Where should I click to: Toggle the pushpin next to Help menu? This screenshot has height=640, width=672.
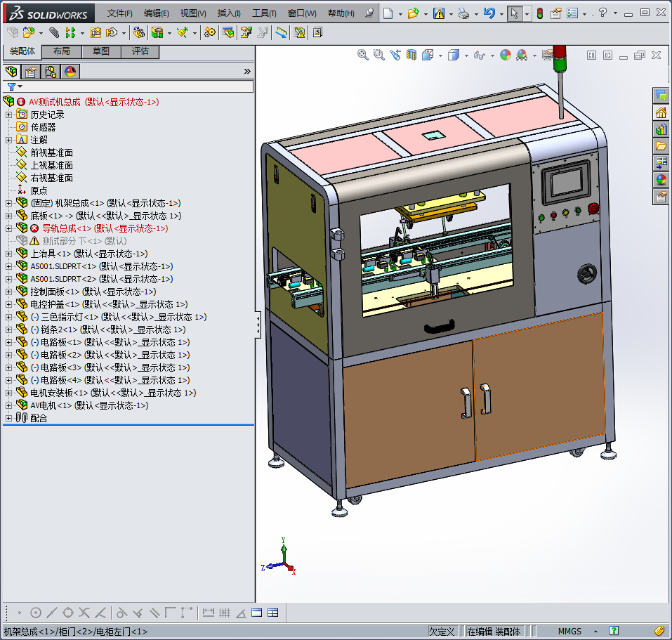(x=369, y=13)
